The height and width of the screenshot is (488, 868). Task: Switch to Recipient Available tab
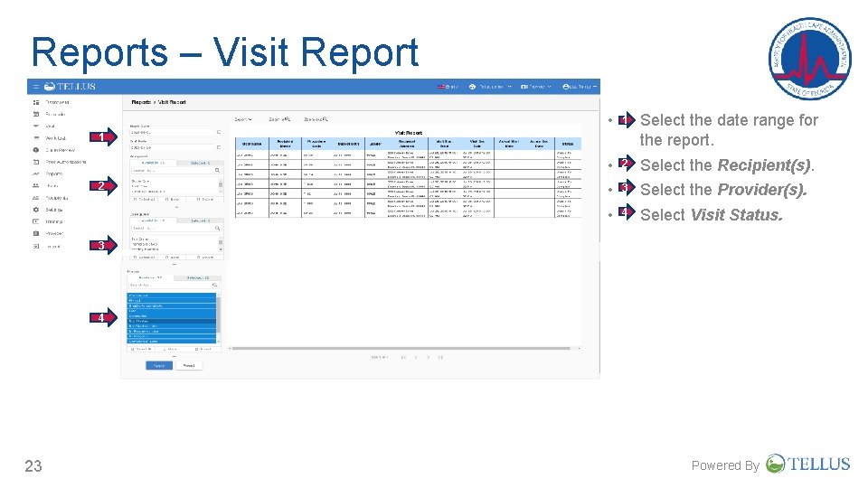154,164
